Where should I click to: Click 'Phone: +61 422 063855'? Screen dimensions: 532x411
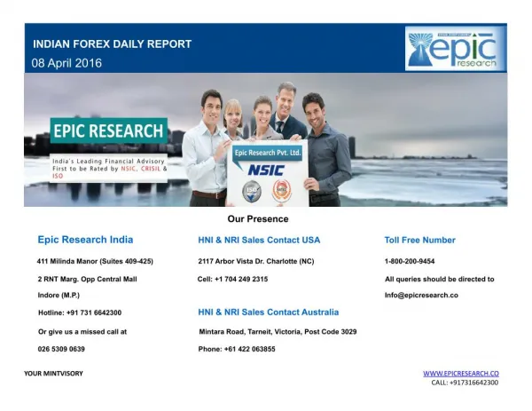click(x=237, y=349)
